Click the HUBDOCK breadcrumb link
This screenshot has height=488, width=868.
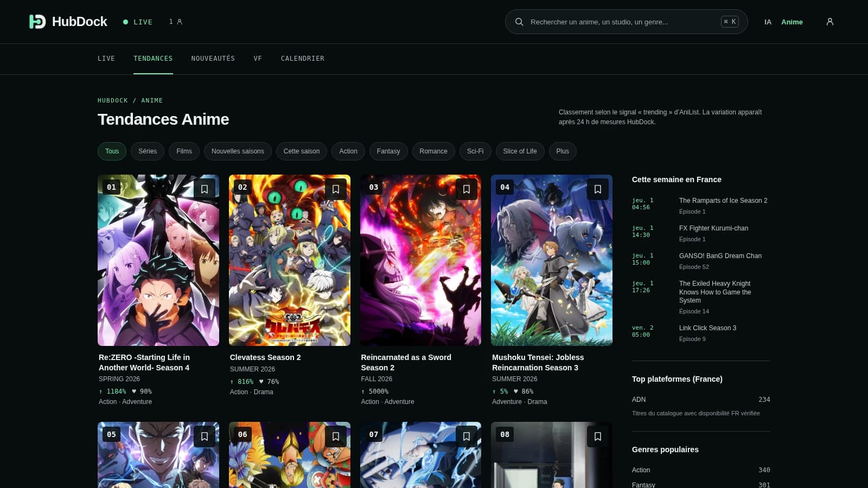(113, 100)
